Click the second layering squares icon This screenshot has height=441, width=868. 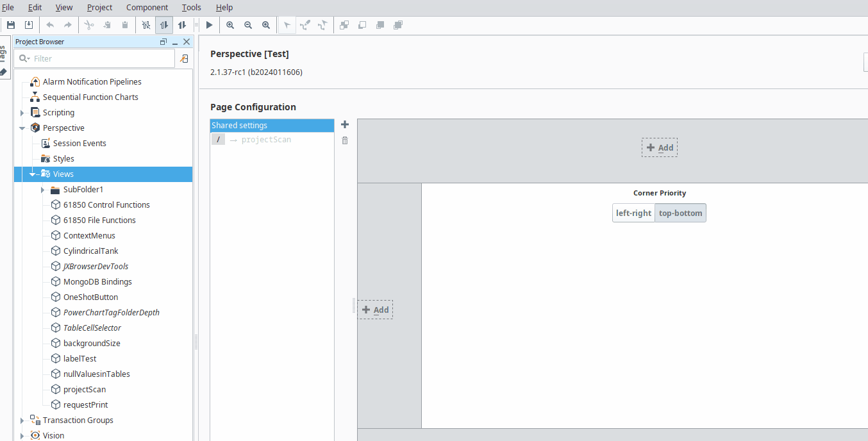pyautogui.click(x=362, y=25)
